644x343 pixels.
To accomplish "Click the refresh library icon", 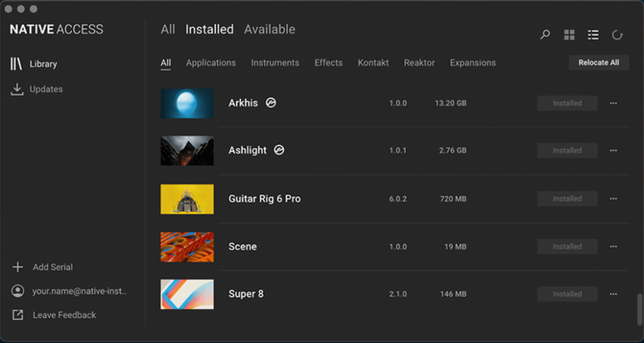I will 618,35.
